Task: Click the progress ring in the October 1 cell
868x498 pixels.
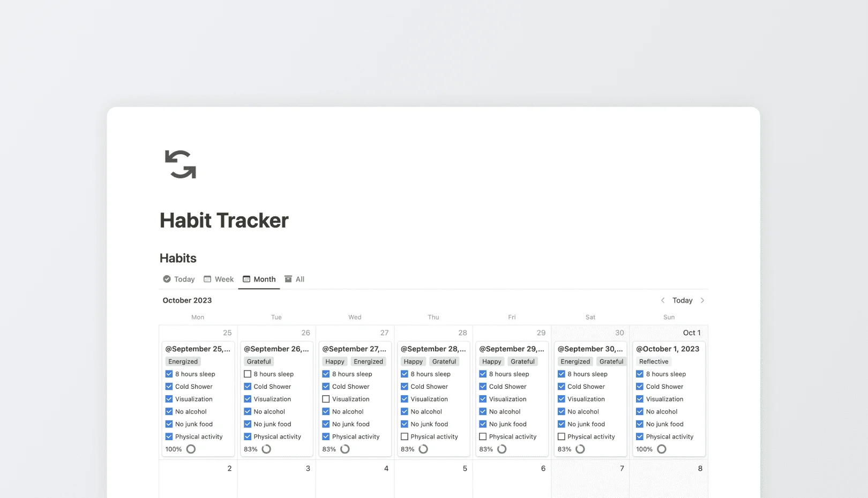Action: click(661, 449)
